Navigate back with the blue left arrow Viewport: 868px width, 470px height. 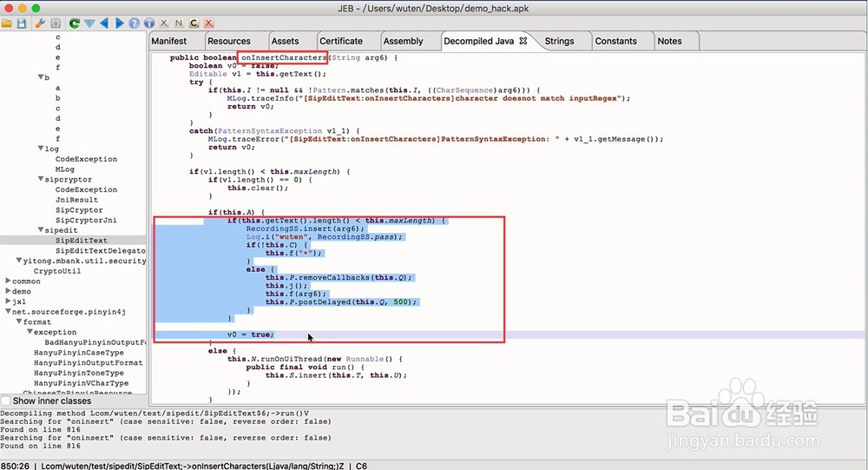pyautogui.click(x=104, y=23)
